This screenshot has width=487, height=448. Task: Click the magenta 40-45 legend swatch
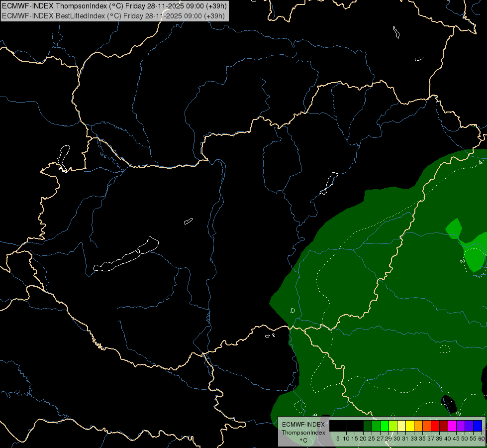click(452, 426)
